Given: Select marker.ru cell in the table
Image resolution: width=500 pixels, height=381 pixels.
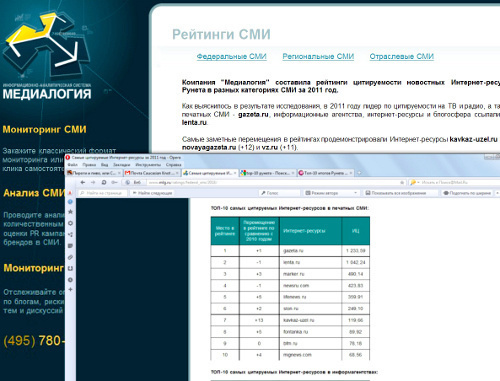Looking at the screenshot, I should tap(310, 274).
